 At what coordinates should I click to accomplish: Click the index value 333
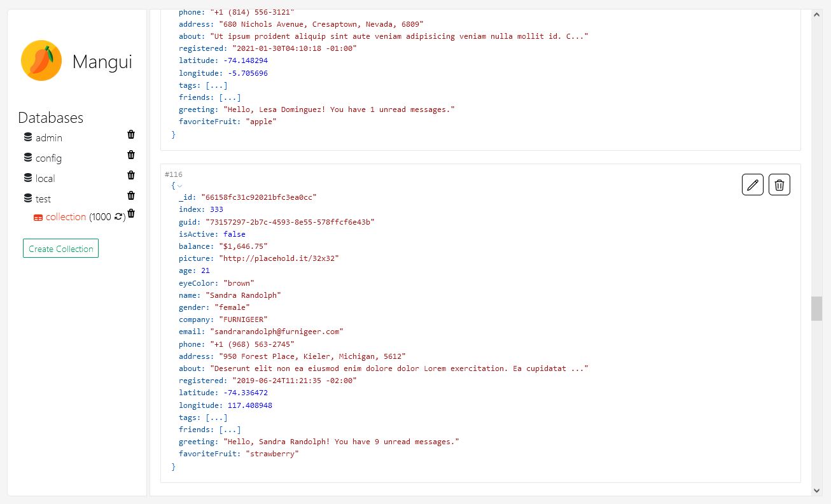coord(216,209)
